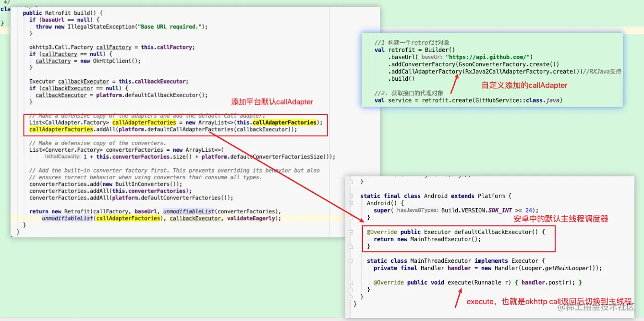Click '.build()' in the Kotlin snippet
The image size is (644, 321).
tap(401, 79)
